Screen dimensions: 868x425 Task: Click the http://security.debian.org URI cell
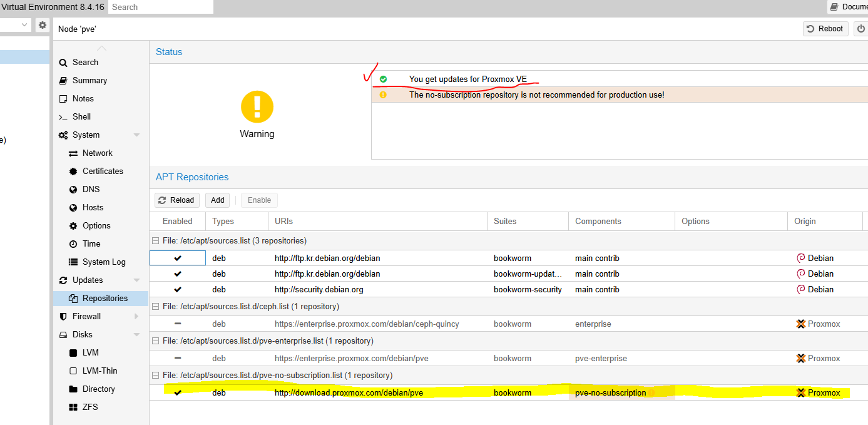click(377, 289)
